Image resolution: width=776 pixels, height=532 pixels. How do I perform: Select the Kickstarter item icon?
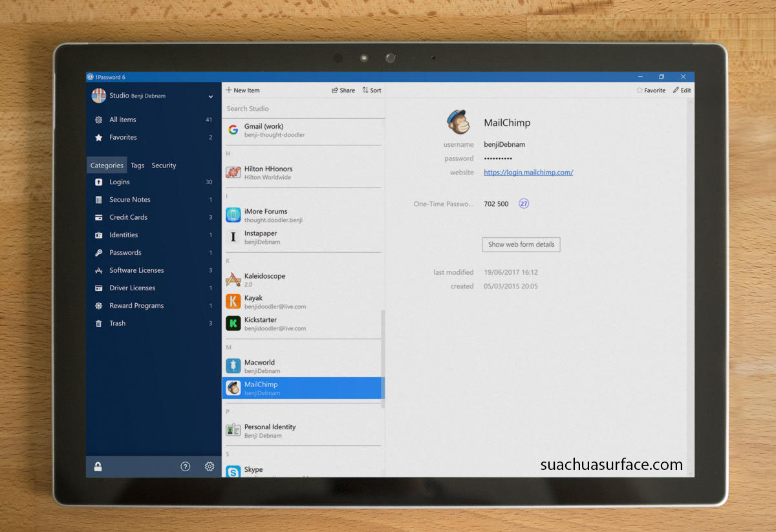tap(233, 324)
